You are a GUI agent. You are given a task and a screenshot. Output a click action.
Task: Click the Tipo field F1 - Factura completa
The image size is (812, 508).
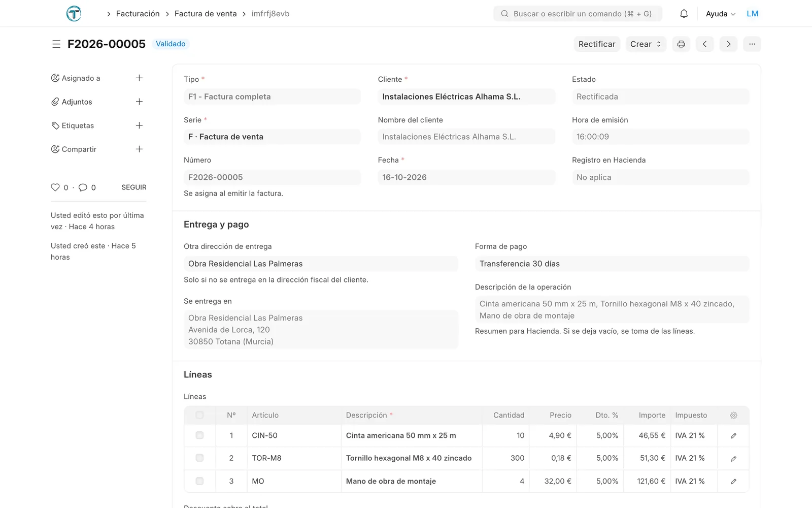272,97
